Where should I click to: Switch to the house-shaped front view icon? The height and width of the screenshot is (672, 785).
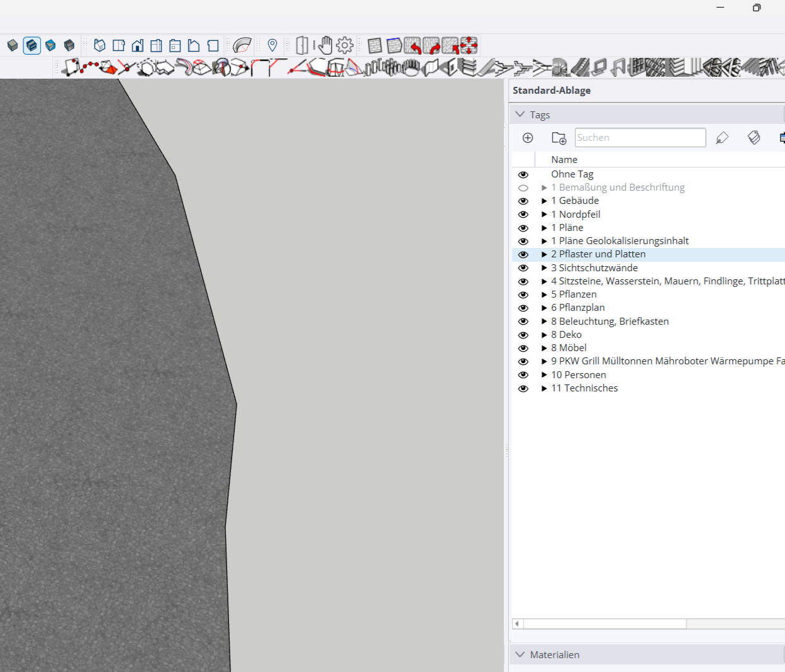click(138, 45)
